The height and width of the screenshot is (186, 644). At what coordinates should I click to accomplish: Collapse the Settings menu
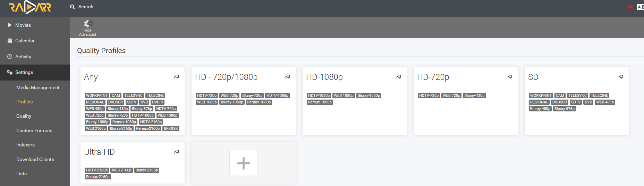(x=24, y=72)
